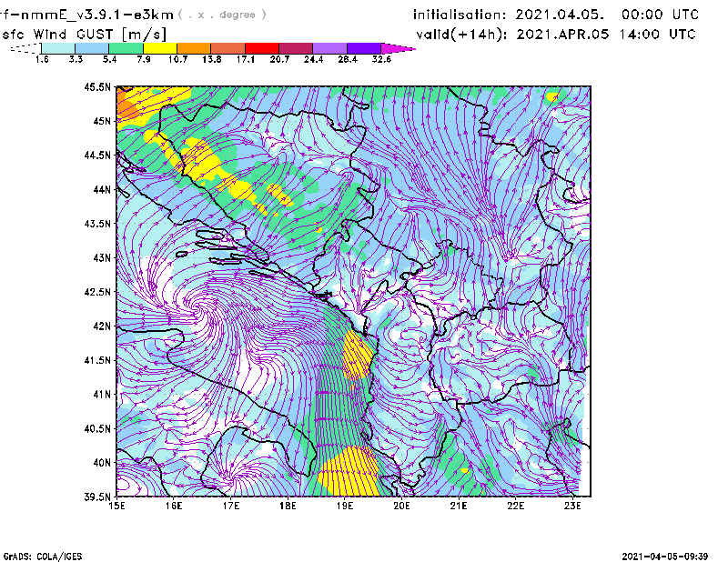This screenshot has height=562, width=728.
Task: Select the 41.5N latitude label
Action: 97,360
